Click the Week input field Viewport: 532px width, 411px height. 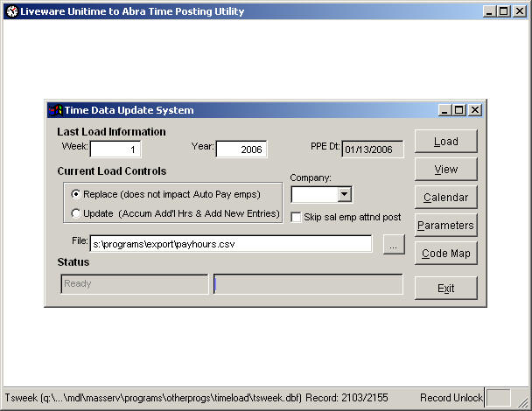coord(115,150)
